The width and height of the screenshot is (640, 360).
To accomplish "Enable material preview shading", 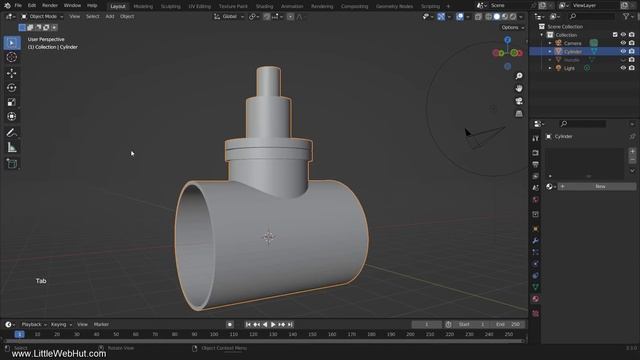I will (x=505, y=17).
